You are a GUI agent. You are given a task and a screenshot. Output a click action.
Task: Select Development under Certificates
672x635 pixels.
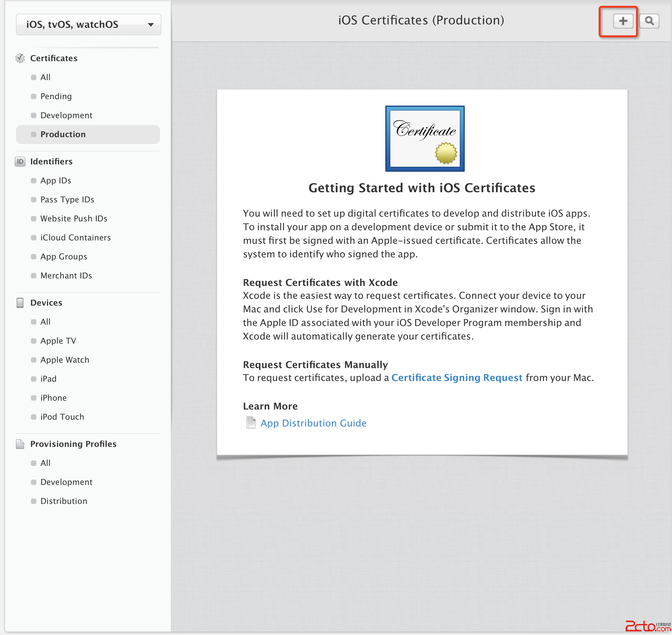(66, 115)
